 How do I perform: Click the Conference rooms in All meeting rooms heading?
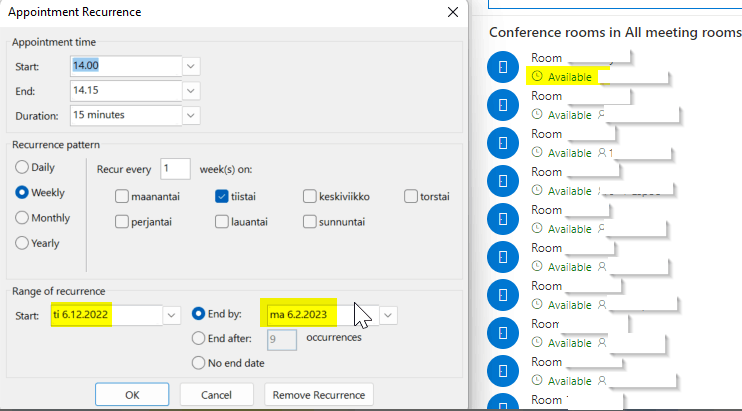615,32
